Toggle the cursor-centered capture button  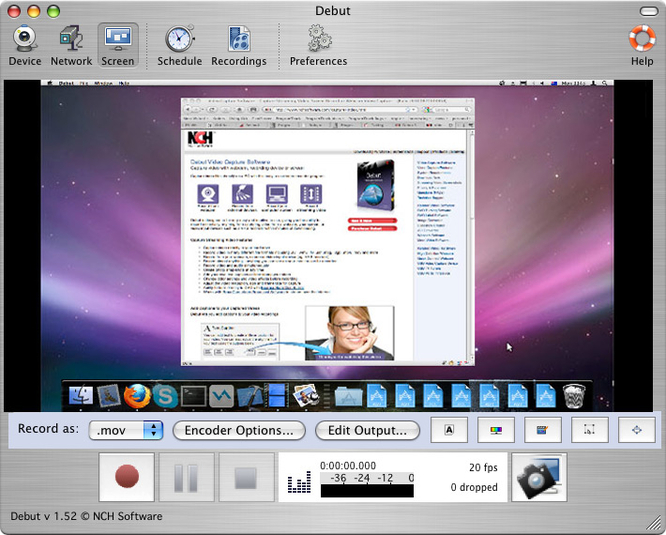(636, 430)
